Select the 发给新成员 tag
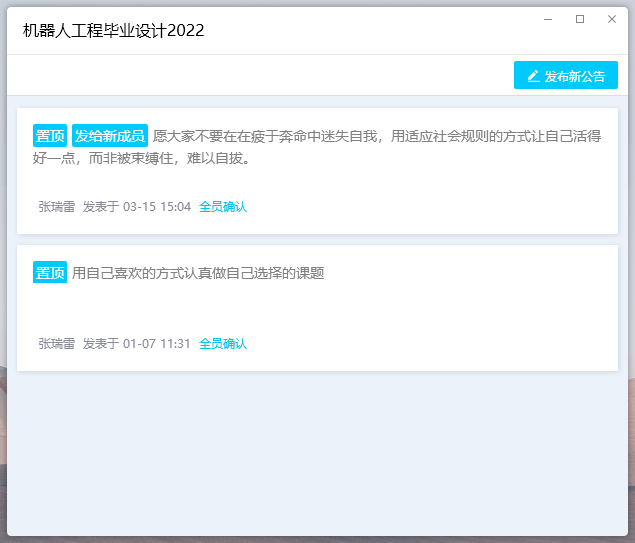635x543 pixels. [110, 136]
